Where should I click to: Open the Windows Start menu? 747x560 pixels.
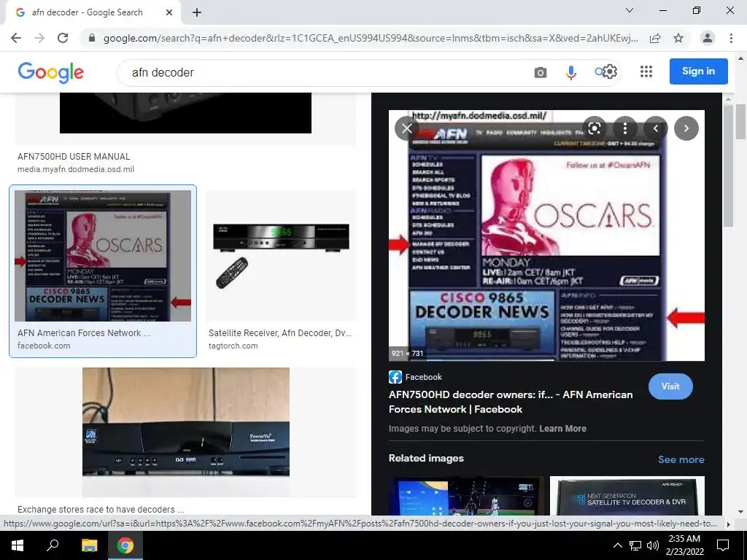tap(18, 545)
